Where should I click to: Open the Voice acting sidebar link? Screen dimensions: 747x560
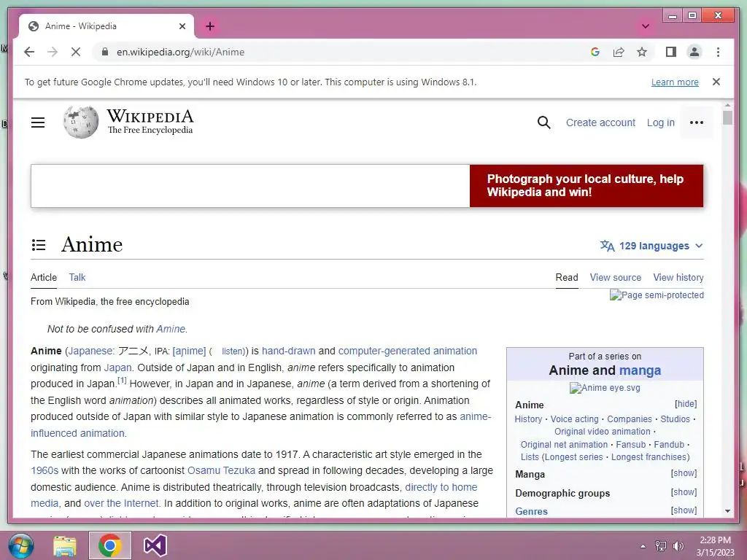[x=574, y=419]
